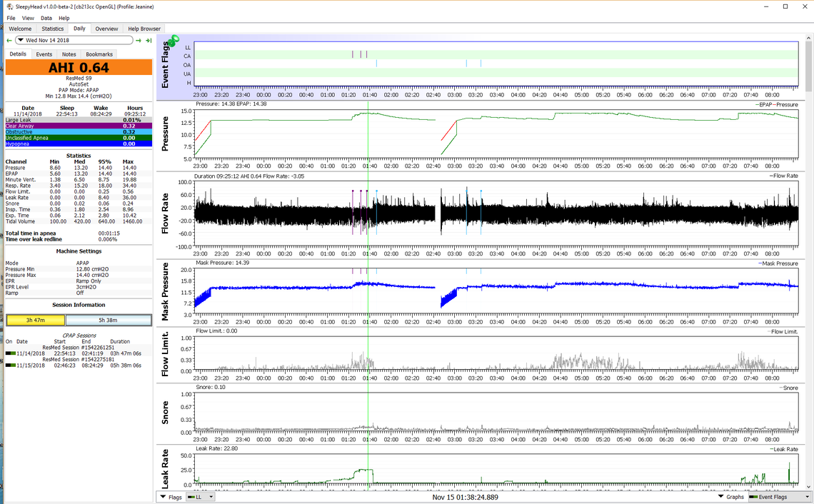
Task: Click the orange AHI 0.64 banner
Action: click(79, 68)
